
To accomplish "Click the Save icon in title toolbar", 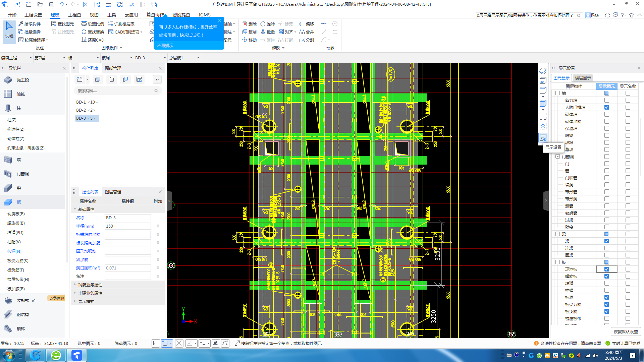I will click(x=52, y=4).
